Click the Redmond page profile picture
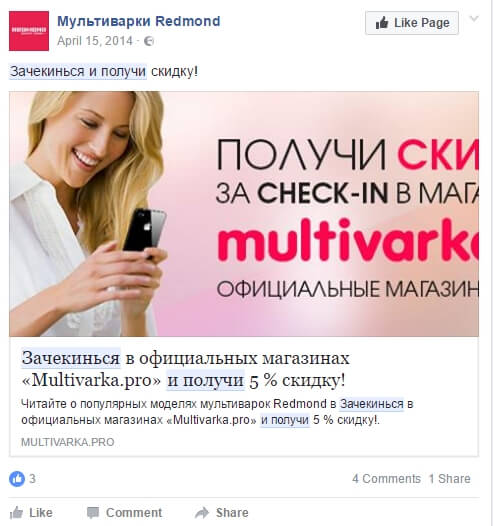Viewport: 493px width, 526px height. tap(29, 31)
